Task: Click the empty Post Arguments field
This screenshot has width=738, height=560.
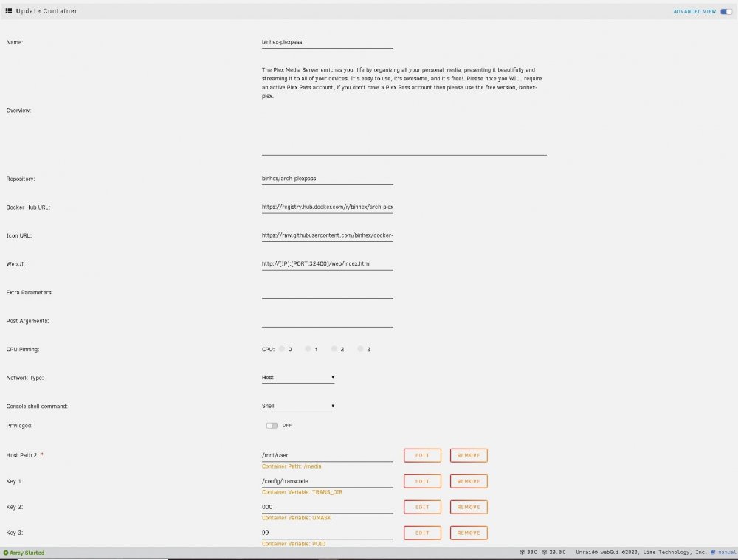Action: click(x=327, y=321)
